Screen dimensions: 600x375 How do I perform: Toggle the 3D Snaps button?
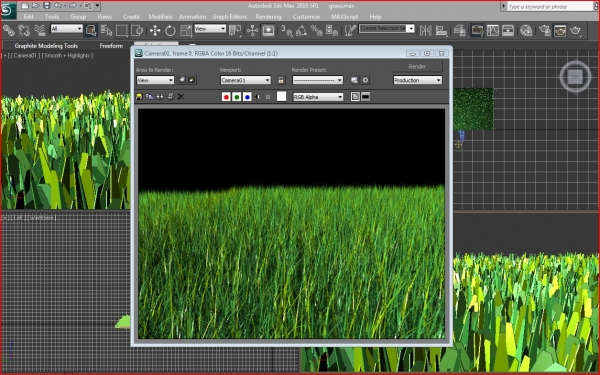tap(286, 30)
